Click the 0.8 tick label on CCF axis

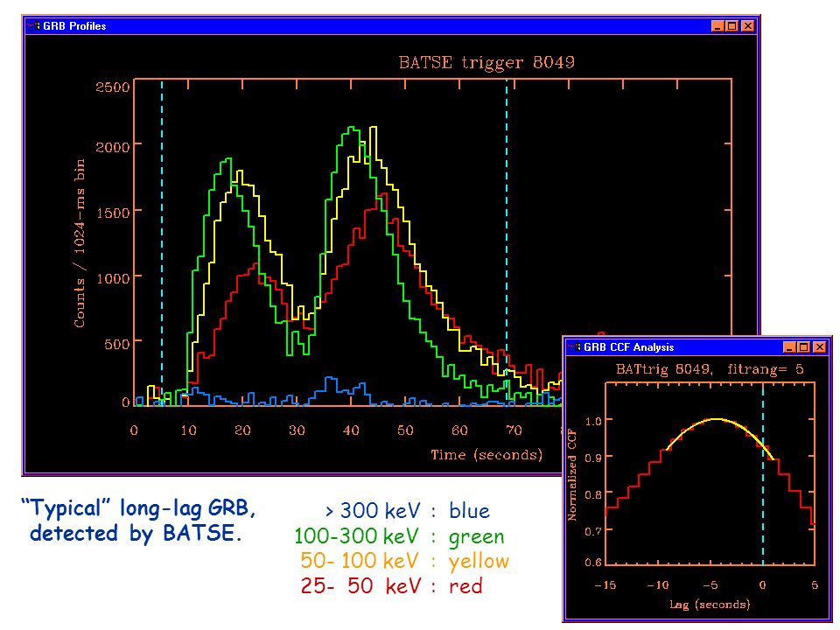[x=593, y=494]
